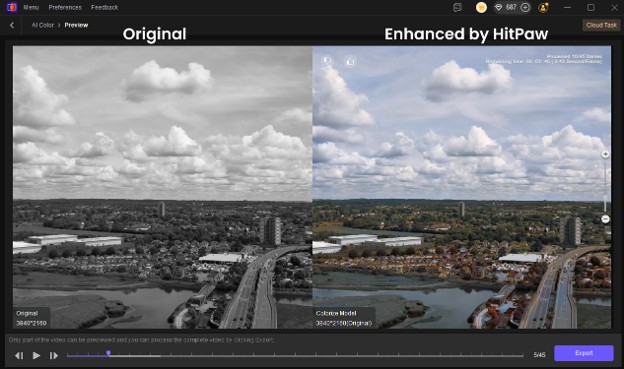Open Preferences
Screen dimensions: 624x369
click(65, 7)
